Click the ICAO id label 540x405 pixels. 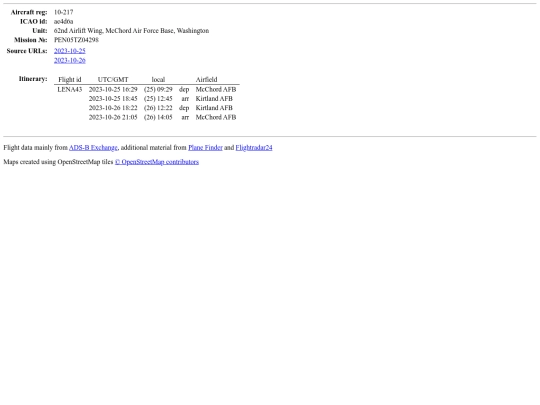point(33,21)
